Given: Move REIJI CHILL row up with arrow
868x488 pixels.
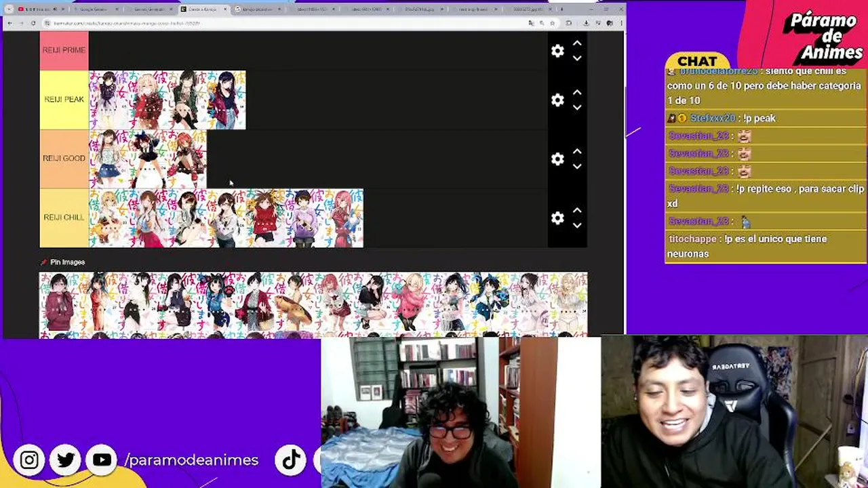Looking at the screenshot, I should point(577,211).
